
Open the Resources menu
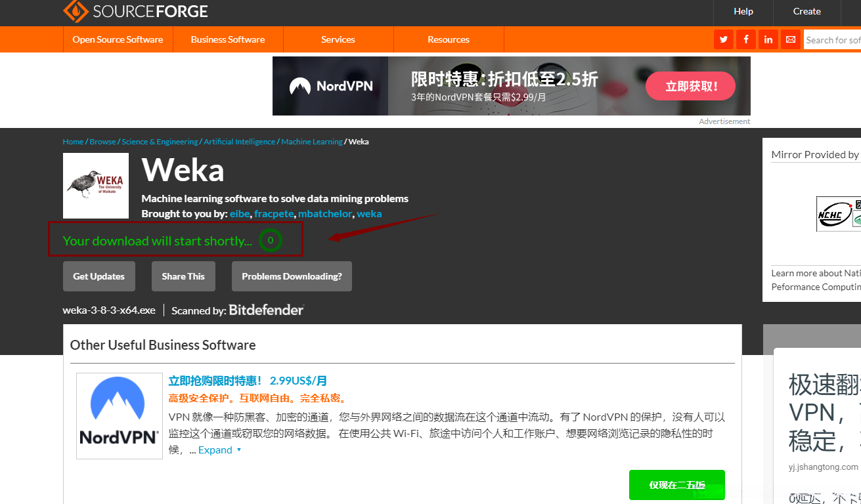pyautogui.click(x=449, y=39)
